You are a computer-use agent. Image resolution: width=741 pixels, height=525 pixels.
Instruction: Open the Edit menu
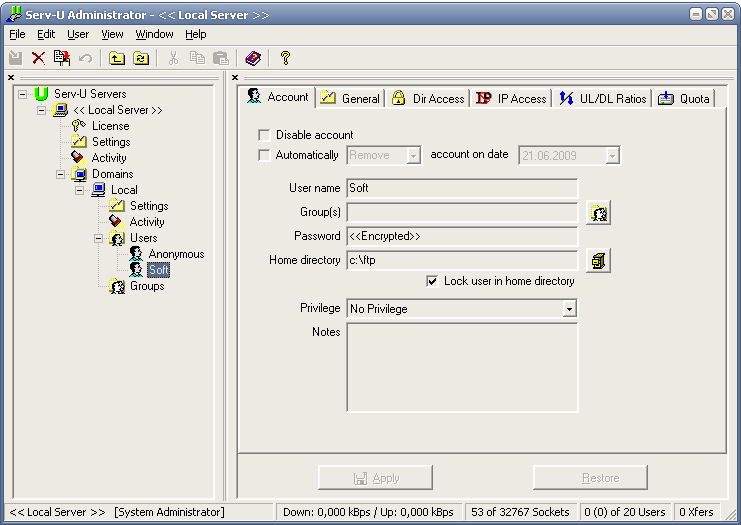[x=46, y=34]
